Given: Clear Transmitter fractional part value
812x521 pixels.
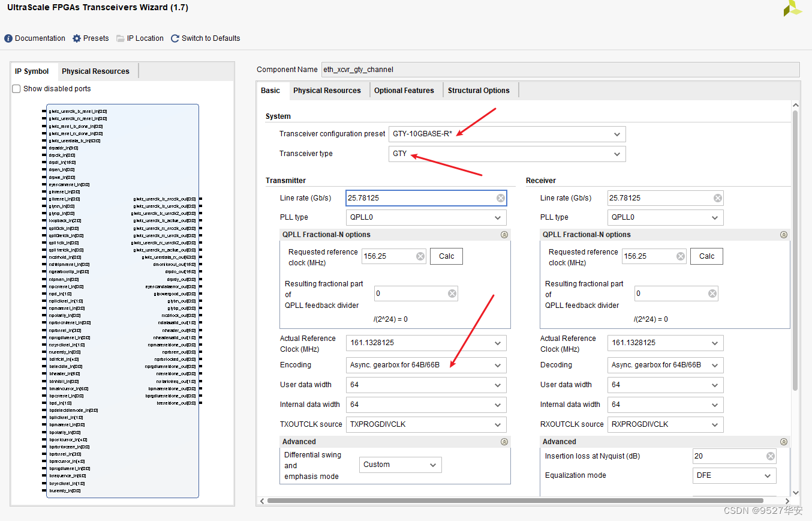Looking at the screenshot, I should (452, 294).
